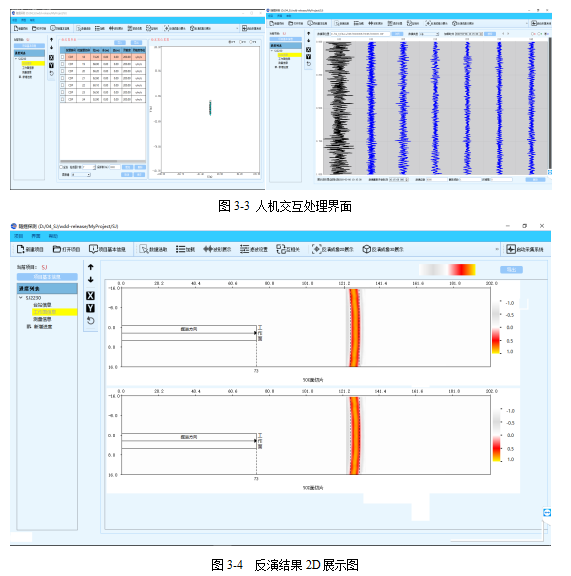Click the blue project info button under SJ label
The width and height of the screenshot is (571, 576).
click(x=47, y=277)
